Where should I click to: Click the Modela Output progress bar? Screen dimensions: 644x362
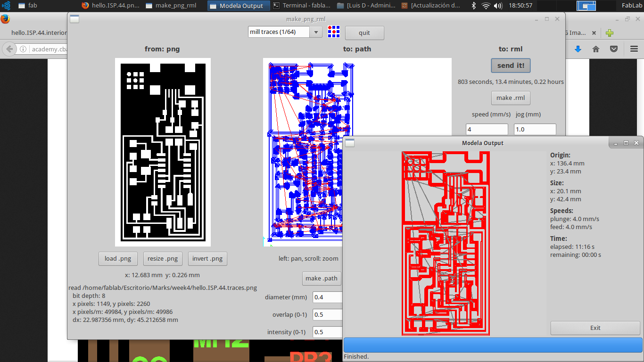(x=493, y=345)
